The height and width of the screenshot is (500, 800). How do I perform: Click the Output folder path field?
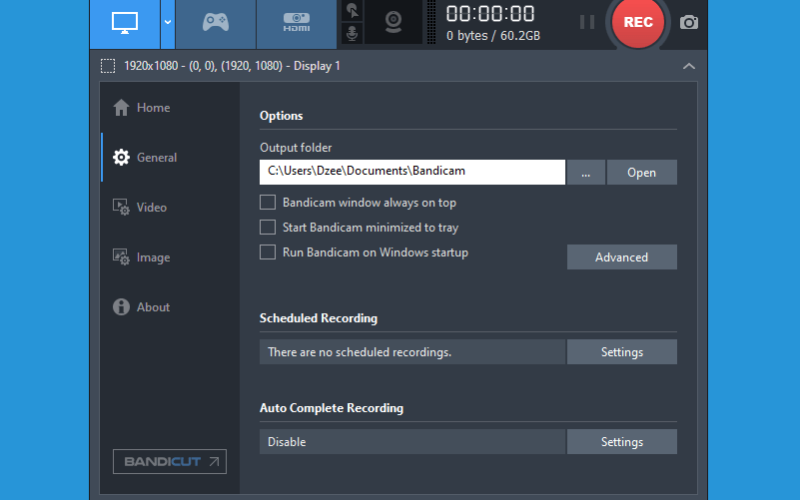[412, 172]
